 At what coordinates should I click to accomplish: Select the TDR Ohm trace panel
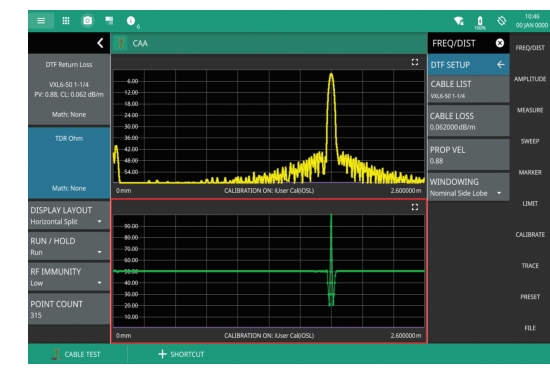point(69,163)
